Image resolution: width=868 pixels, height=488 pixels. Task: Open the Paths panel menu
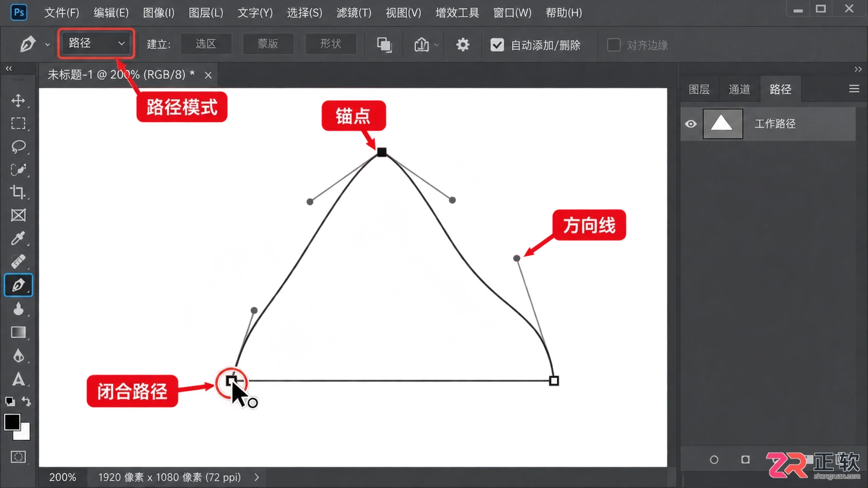[854, 89]
